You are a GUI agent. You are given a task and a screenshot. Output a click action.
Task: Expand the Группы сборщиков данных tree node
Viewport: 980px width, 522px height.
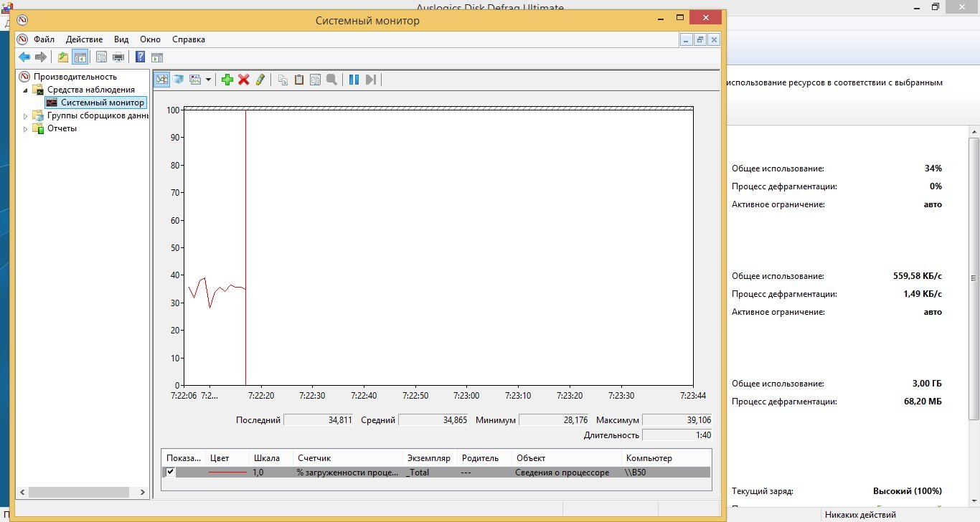[27, 116]
